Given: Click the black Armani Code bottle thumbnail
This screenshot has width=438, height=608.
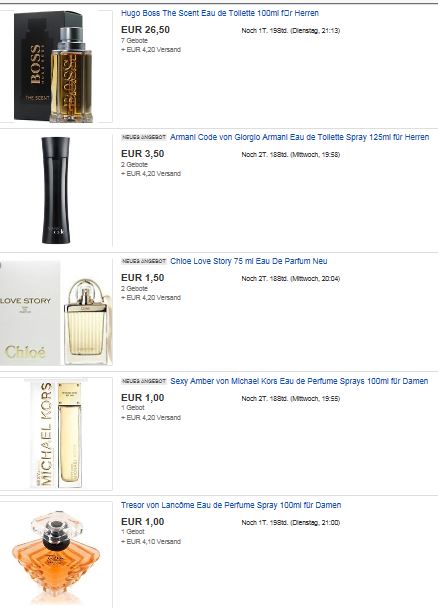Looking at the screenshot, I should pos(56,190).
